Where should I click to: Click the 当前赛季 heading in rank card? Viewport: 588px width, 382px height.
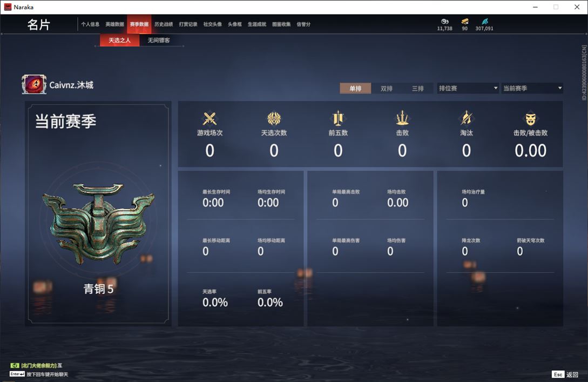pos(66,121)
